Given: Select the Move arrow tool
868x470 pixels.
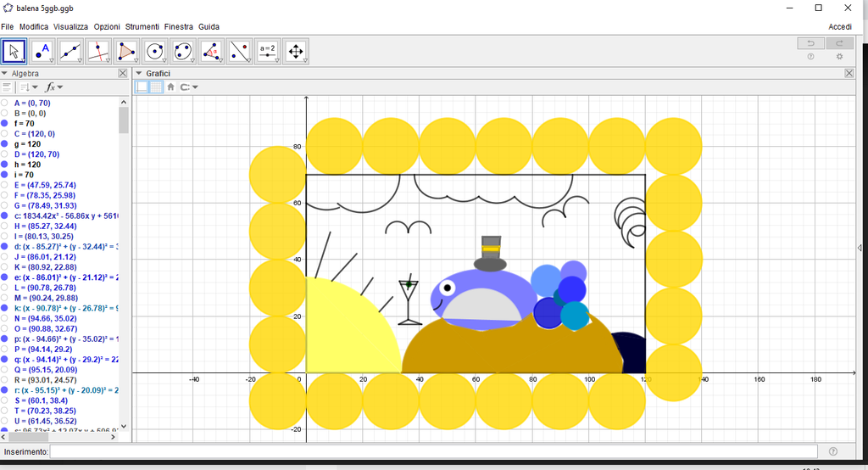Looking at the screenshot, I should tap(14, 52).
